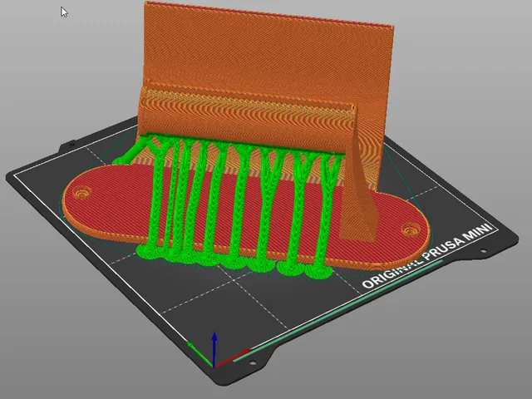Viewport: 532px width, 399px height.
Task: Click the right screw hole on the base
Action: coord(411,229)
